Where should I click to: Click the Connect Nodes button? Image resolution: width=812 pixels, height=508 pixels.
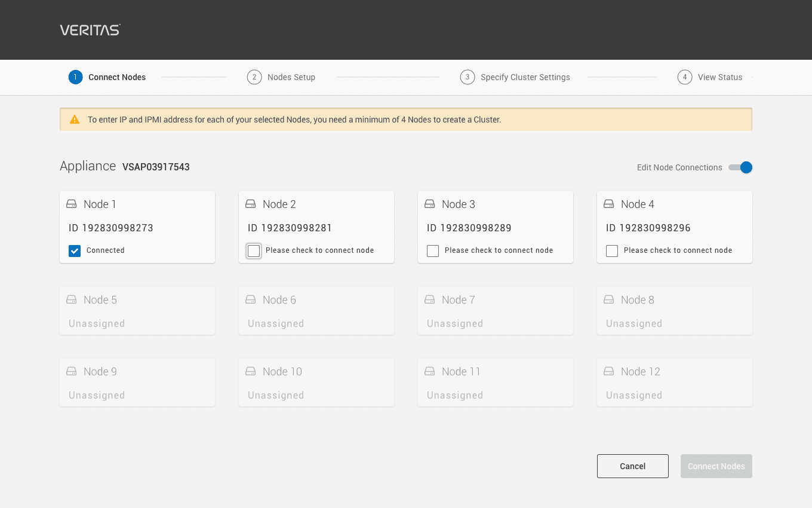[716, 466]
